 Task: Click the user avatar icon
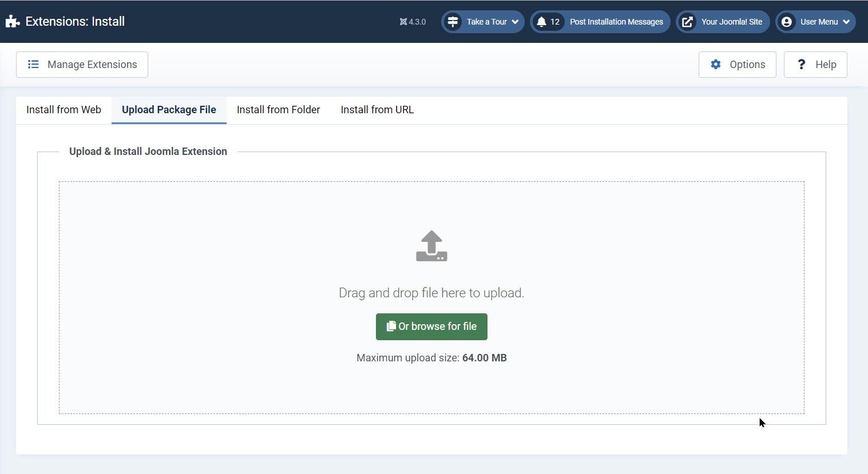click(x=787, y=22)
